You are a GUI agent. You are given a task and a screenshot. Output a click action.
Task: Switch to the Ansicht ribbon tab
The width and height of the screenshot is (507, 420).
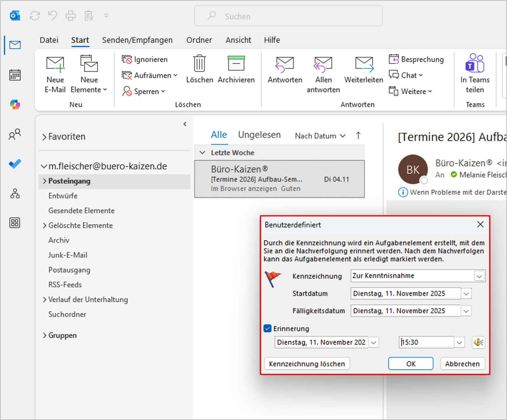click(238, 40)
